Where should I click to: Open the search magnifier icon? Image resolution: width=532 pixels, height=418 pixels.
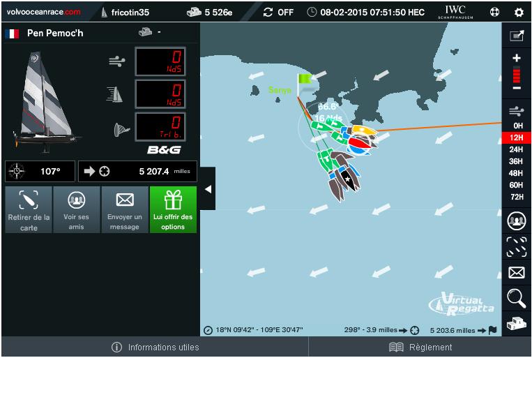(517, 298)
